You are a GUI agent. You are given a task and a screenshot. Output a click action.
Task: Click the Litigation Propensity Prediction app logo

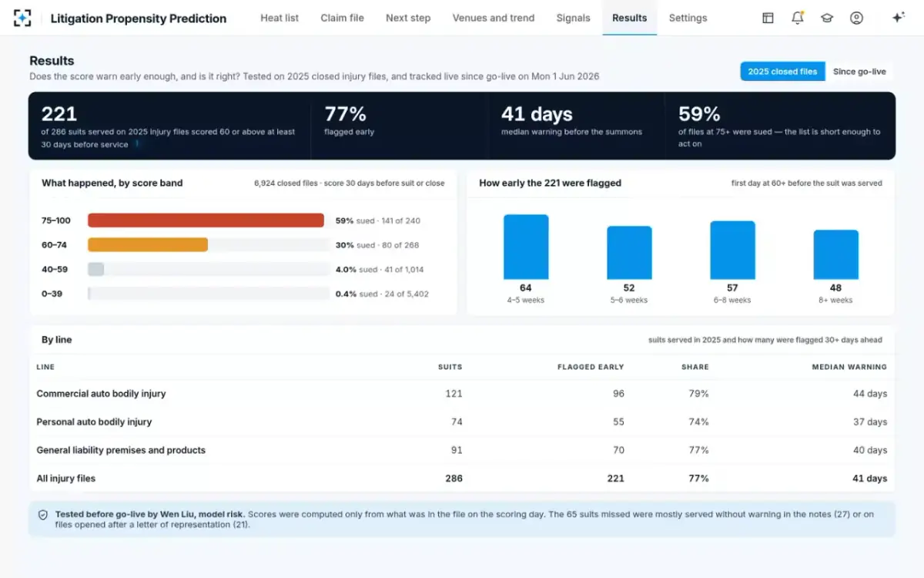click(23, 18)
